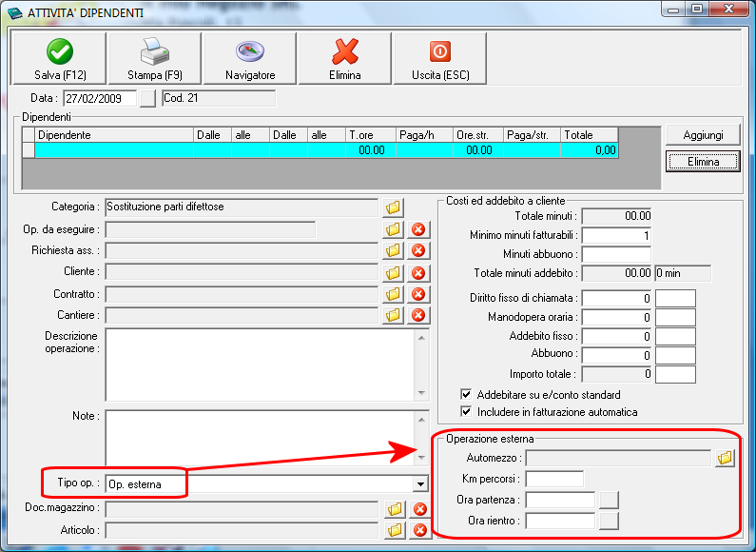Click the Addebito fisso value field
Viewport: 756px width, 552px height.
[616, 336]
